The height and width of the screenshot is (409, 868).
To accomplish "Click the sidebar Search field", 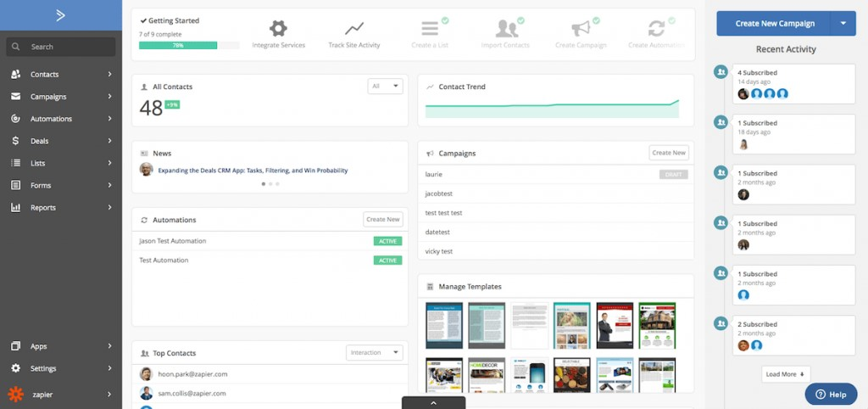I will tap(61, 47).
